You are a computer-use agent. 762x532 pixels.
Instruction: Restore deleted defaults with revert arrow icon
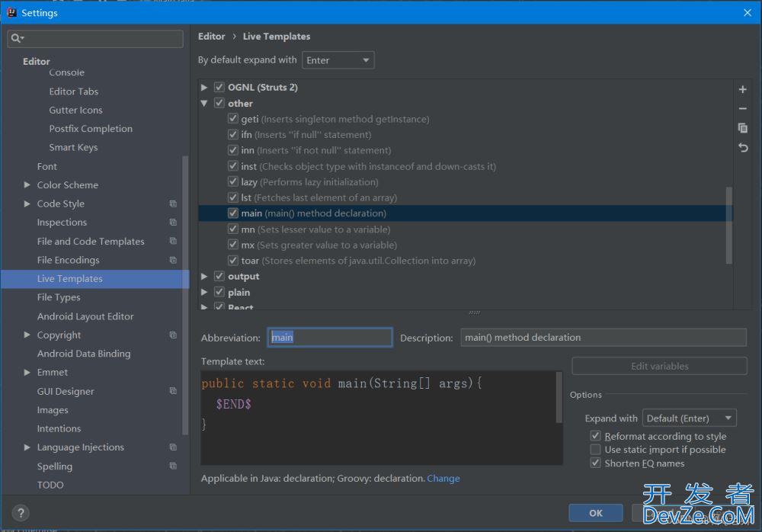click(x=742, y=147)
